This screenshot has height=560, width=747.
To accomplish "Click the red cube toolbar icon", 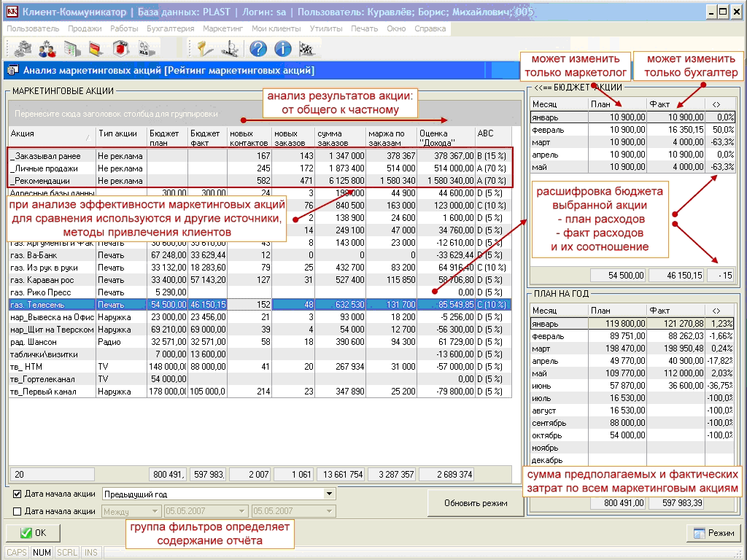I will pyautogui.click(x=120, y=49).
